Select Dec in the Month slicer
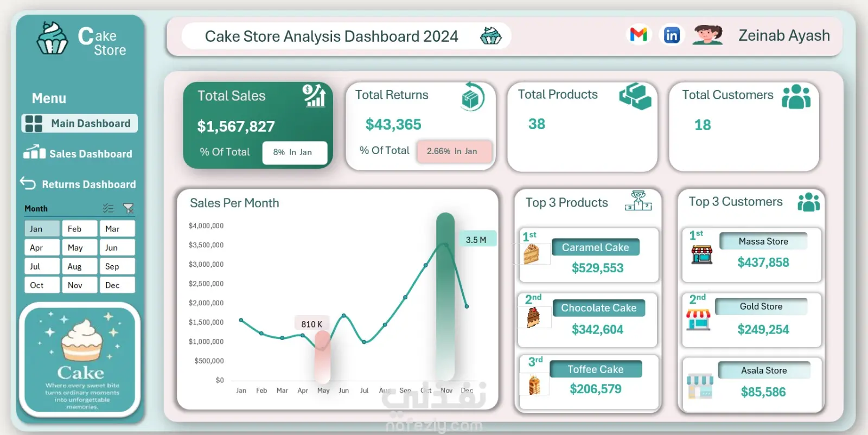Screen dimensions: 868x435 pos(117,285)
